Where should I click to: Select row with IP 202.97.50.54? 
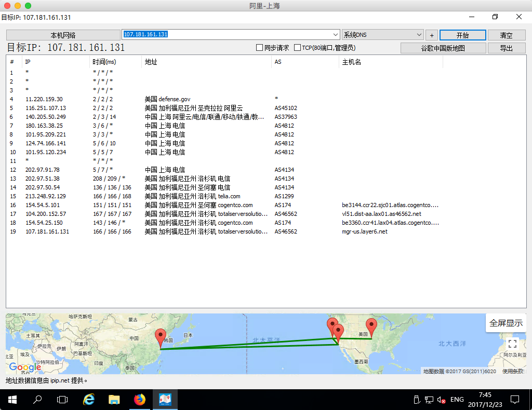tap(266, 187)
